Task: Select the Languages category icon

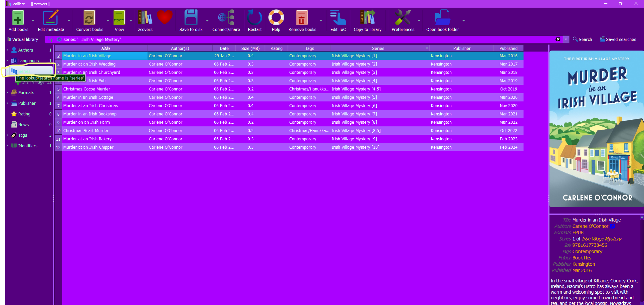Action: click(x=14, y=61)
